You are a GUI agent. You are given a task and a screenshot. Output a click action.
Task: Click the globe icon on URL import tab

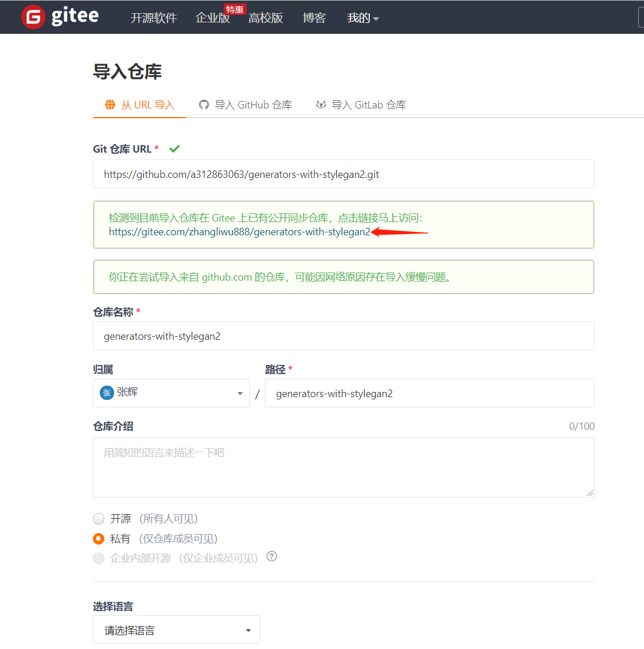110,104
